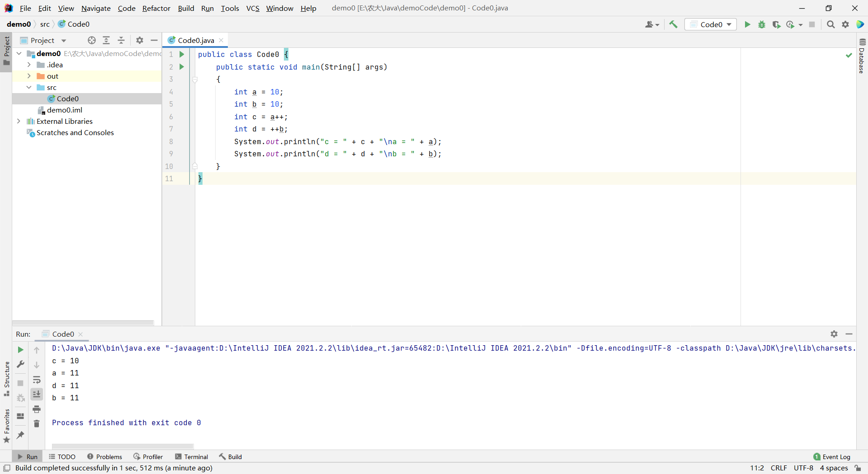The image size is (868, 474).
Task: Print the console output via printer icon
Action: tap(37, 409)
